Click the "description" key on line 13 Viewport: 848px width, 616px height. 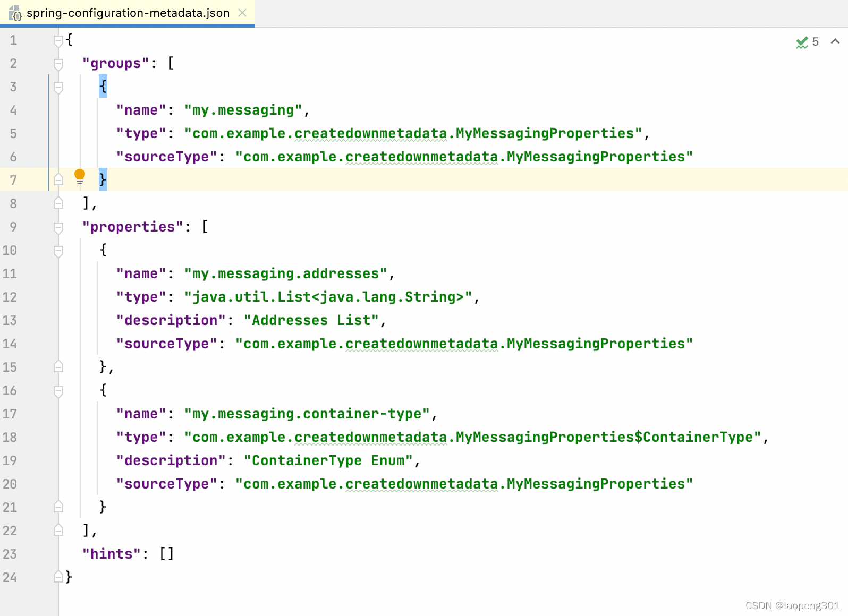click(x=171, y=321)
